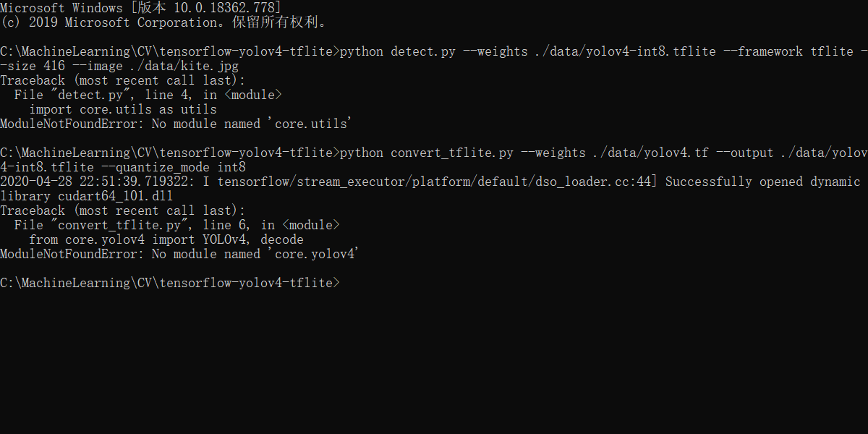Click the 'core.yolov4' ModuleNotFoundError message
Image resolution: width=868 pixels, height=434 pixels.
coord(179,254)
